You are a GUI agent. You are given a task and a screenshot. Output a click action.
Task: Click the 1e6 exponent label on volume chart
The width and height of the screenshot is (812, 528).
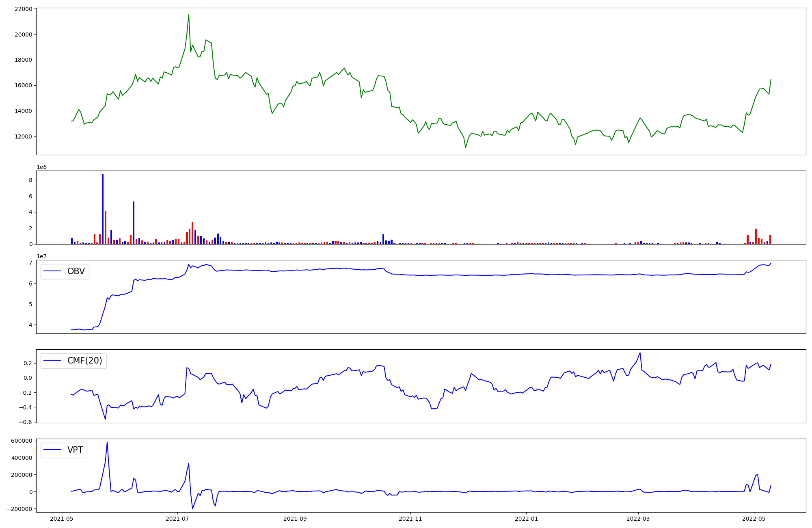pyautogui.click(x=41, y=167)
